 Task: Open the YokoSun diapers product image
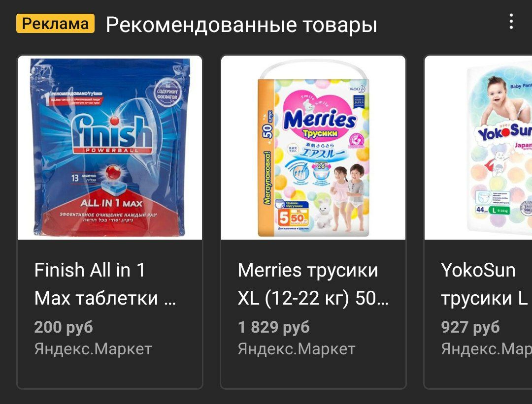pos(478,148)
